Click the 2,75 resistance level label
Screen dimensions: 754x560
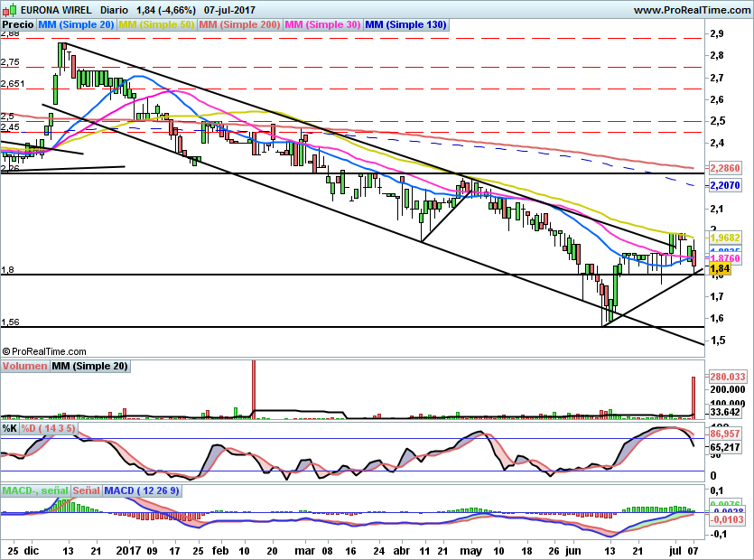pos(10,62)
